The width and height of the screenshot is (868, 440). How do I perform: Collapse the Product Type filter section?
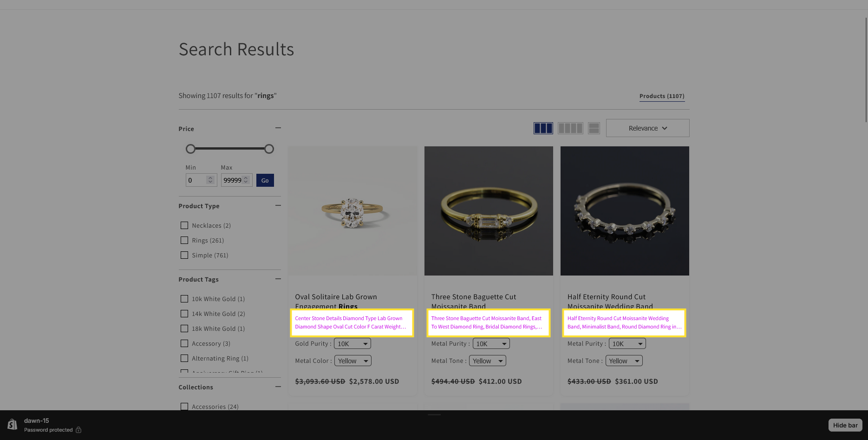(278, 205)
